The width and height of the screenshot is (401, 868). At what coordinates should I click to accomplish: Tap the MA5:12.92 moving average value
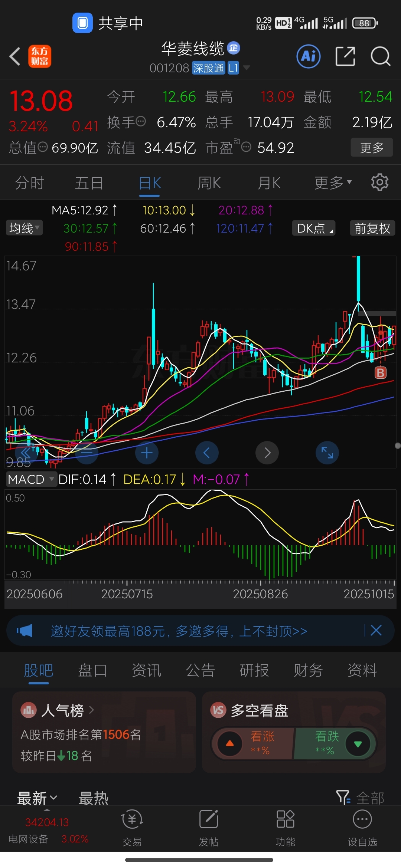click(x=84, y=210)
